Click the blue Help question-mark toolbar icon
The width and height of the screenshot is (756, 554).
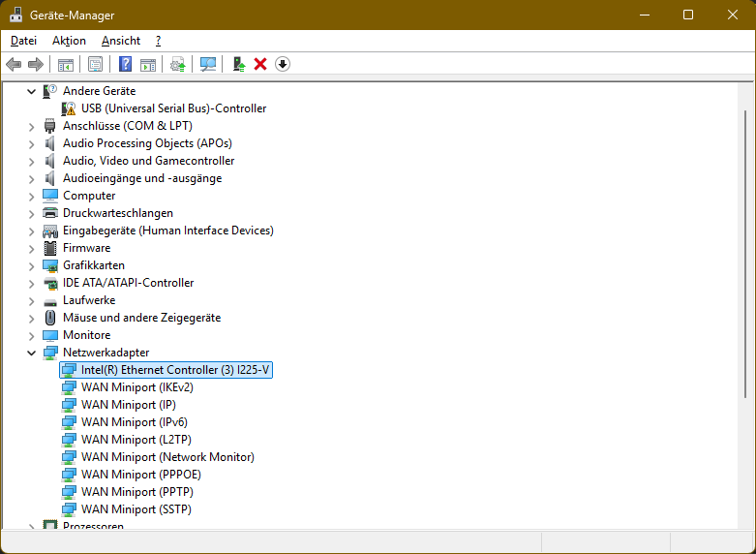pyautogui.click(x=126, y=64)
